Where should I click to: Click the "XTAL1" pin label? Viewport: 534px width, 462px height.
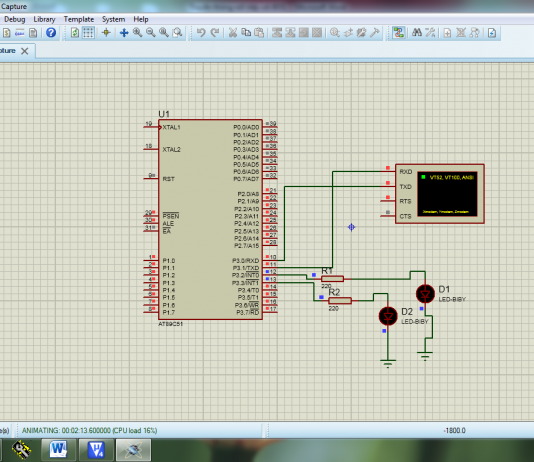(x=171, y=127)
